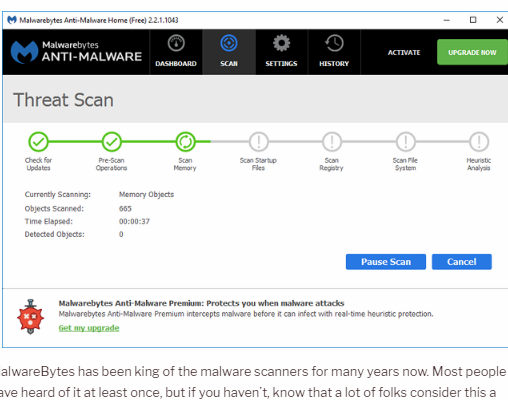Open the History clock icon
The width and height of the screenshot is (508, 400).
point(334,43)
